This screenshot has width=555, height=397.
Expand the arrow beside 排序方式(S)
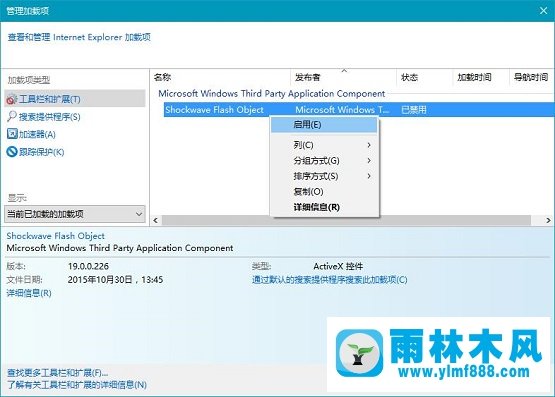pyautogui.click(x=369, y=176)
